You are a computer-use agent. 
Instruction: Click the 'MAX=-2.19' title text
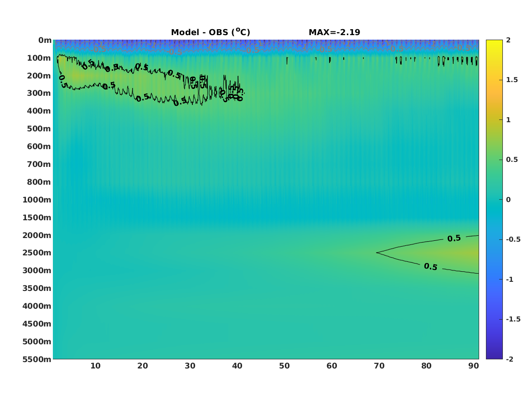click(x=334, y=32)
